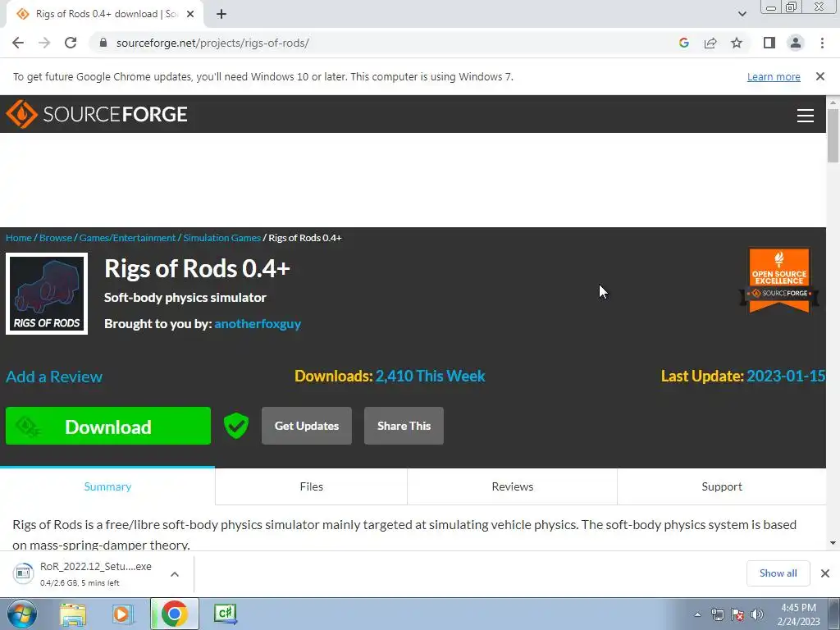The width and height of the screenshot is (840, 630).
Task: Click the Get Updates button
Action: (x=307, y=426)
